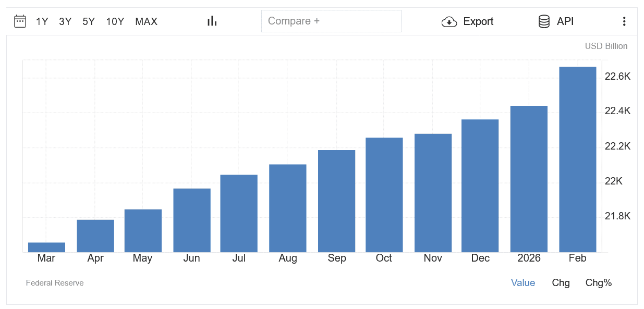Select the 3Y time range

tap(65, 21)
